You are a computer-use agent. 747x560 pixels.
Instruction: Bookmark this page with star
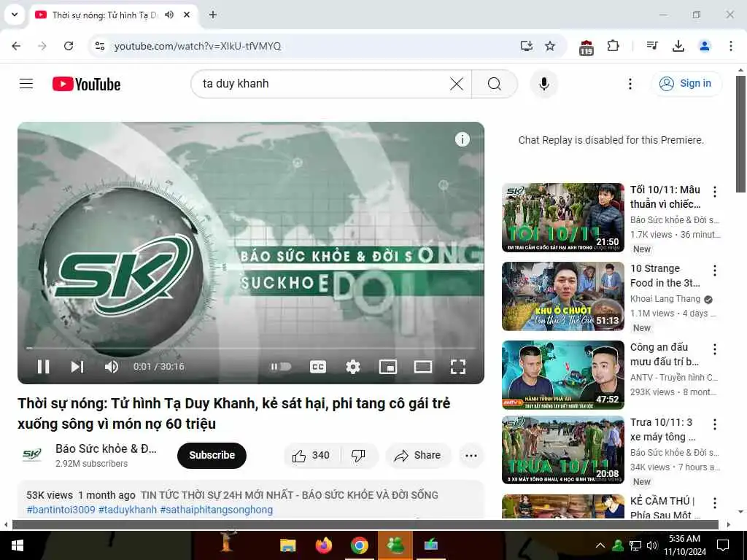tap(550, 46)
